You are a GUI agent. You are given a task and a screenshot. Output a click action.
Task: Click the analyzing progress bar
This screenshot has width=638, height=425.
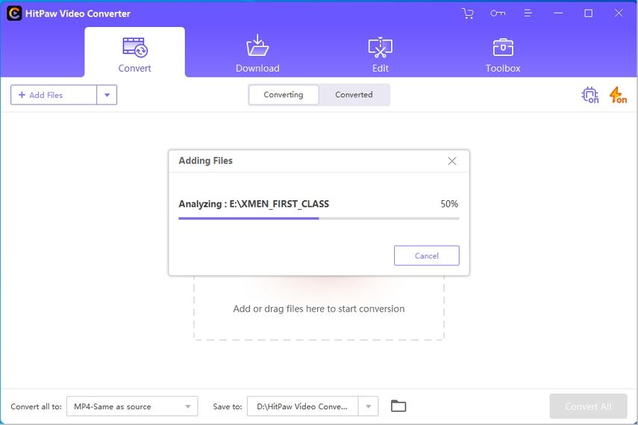[x=319, y=218]
